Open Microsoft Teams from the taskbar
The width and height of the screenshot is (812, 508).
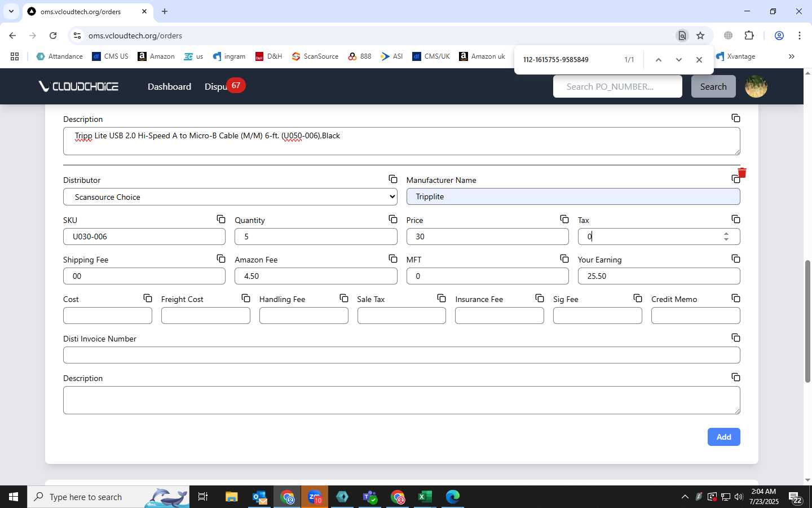(x=370, y=497)
